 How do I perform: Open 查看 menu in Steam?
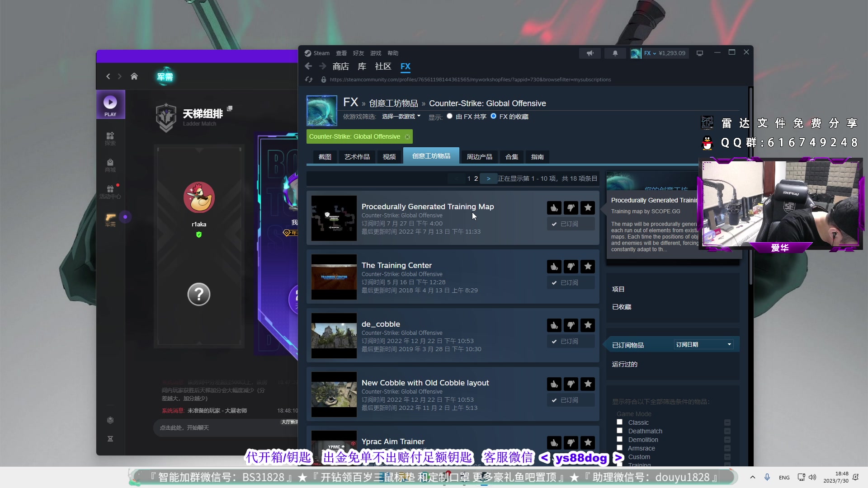coord(341,53)
